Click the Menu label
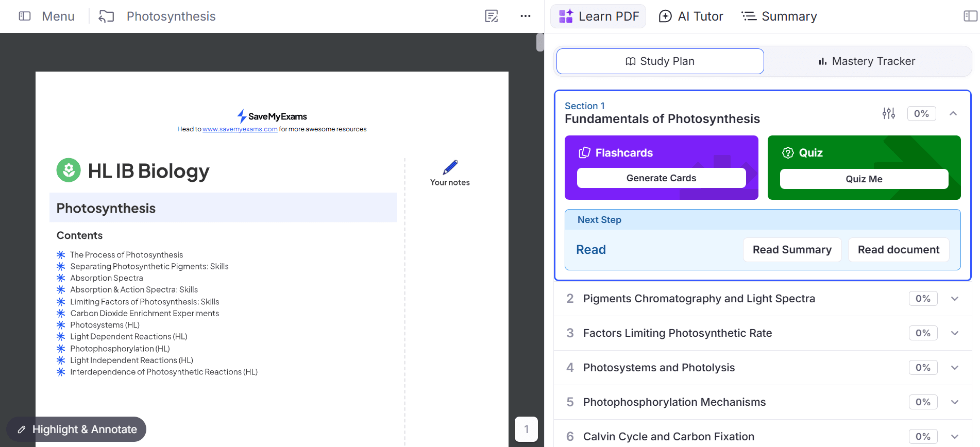The height and width of the screenshot is (447, 980). [58, 16]
